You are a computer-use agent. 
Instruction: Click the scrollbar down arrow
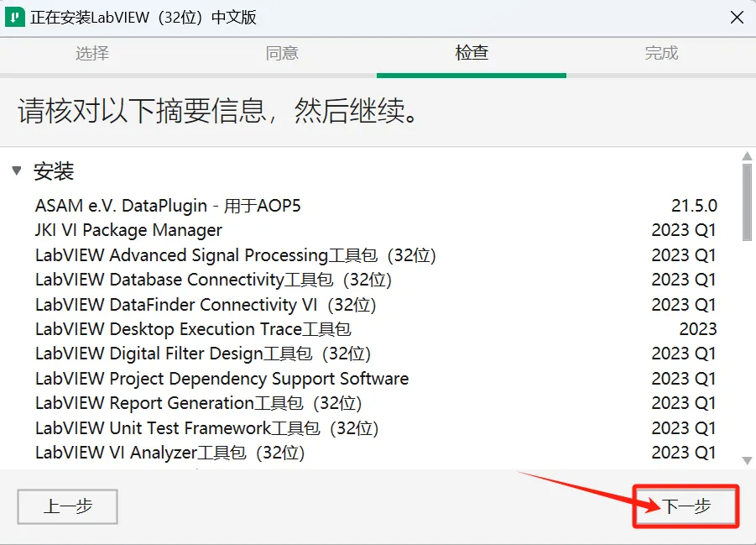[747, 460]
